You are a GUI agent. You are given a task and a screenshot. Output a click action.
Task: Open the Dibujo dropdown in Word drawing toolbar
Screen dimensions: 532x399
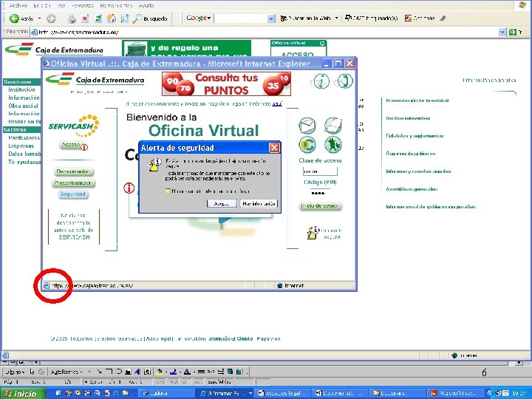pos(14,372)
